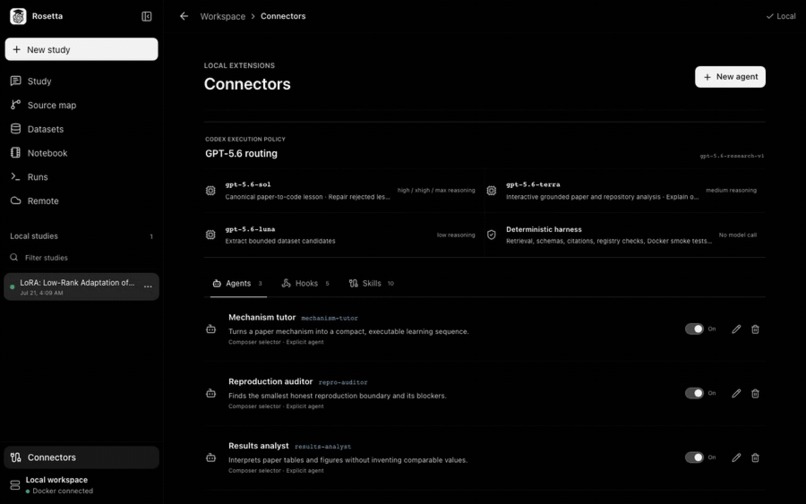Screen dimensions: 806x504
Task: Click the Local studies section label
Action: click(34, 236)
